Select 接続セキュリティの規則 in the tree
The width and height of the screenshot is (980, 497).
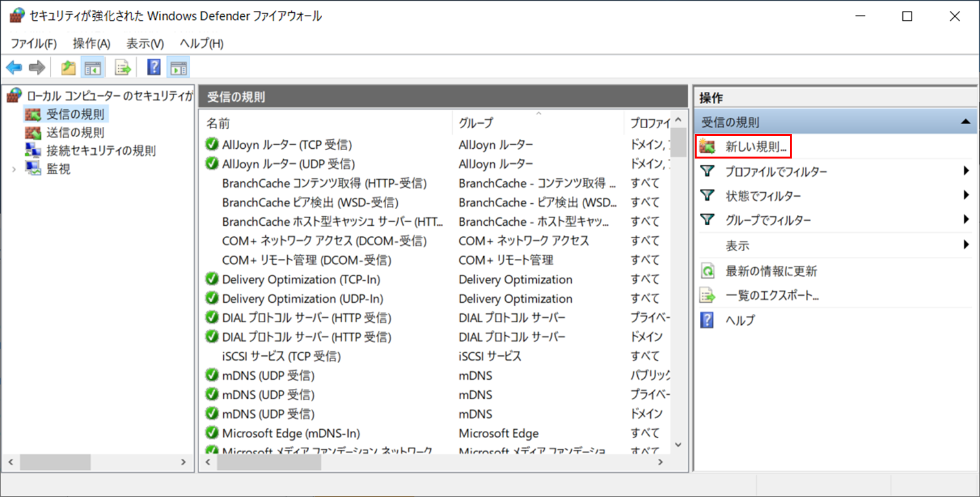pos(101,151)
